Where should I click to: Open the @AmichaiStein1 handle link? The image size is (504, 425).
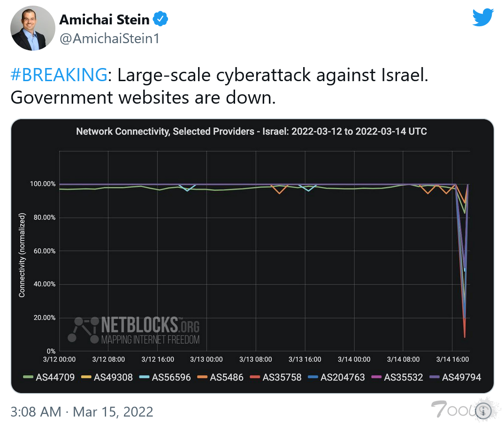click(109, 38)
